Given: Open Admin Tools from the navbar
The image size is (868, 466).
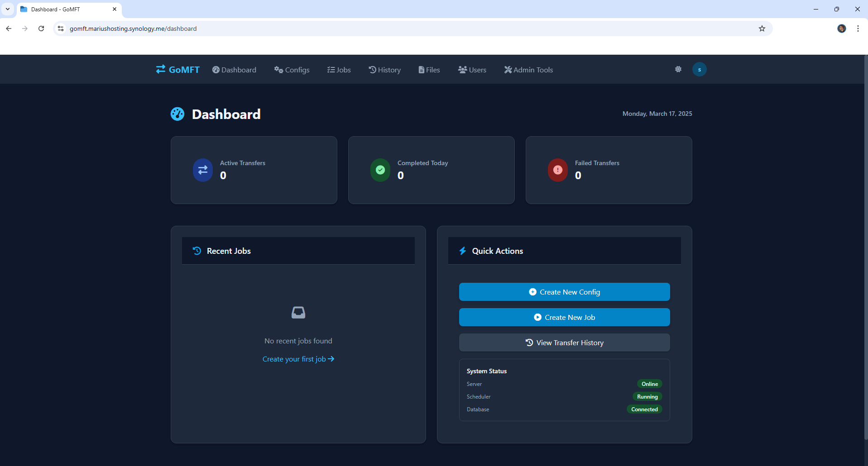Looking at the screenshot, I should 528,70.
